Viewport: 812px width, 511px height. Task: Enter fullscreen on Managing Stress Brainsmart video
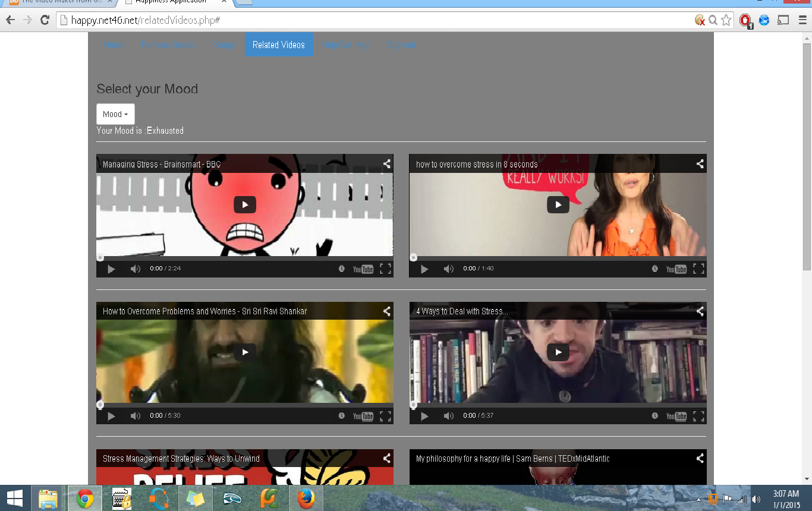point(386,269)
